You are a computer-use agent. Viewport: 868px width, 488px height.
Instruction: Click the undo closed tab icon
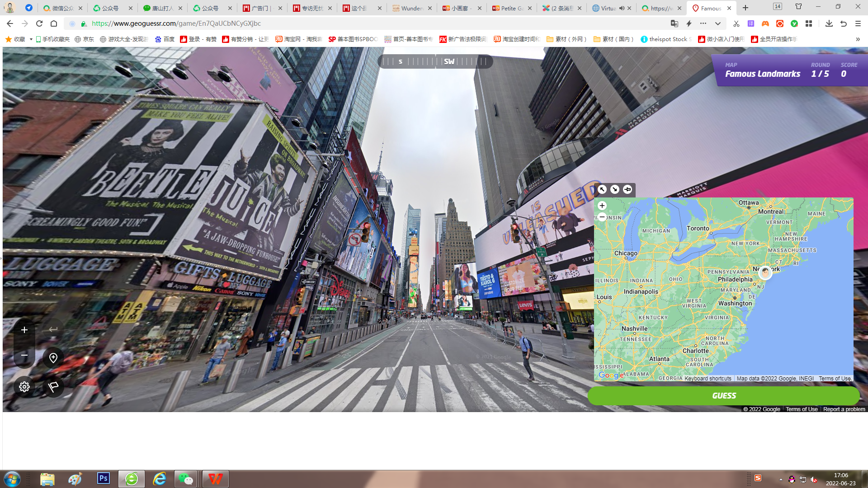(844, 23)
